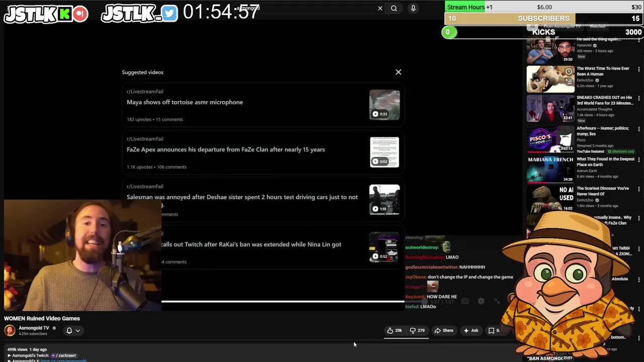Click the video title 'WOMEN Ruined Video Games'
644x362 pixels.
[x=42, y=318]
